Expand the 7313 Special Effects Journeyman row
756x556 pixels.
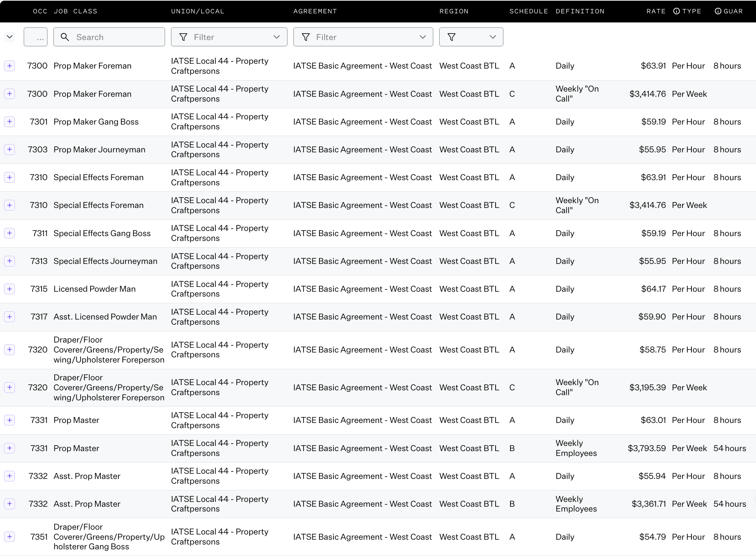pos(10,261)
